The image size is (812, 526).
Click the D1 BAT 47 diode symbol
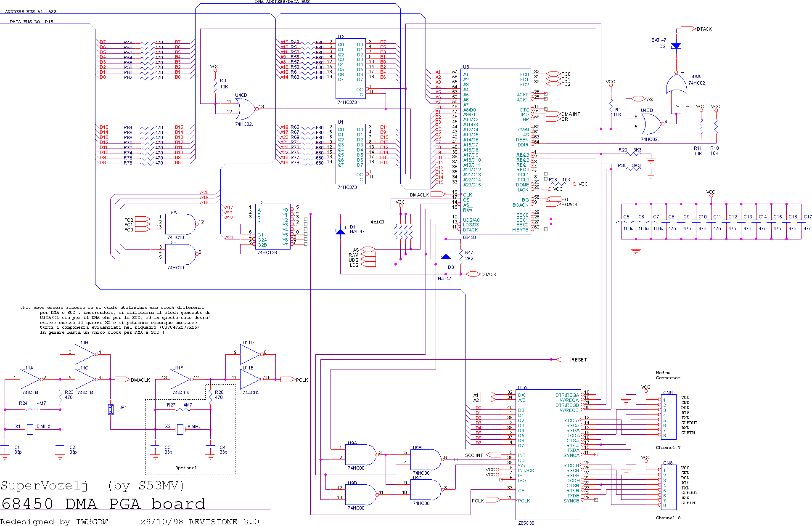(341, 231)
